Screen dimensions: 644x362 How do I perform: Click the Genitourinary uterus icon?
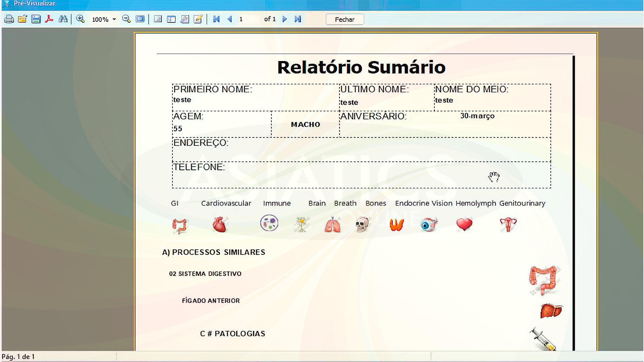[x=508, y=225]
